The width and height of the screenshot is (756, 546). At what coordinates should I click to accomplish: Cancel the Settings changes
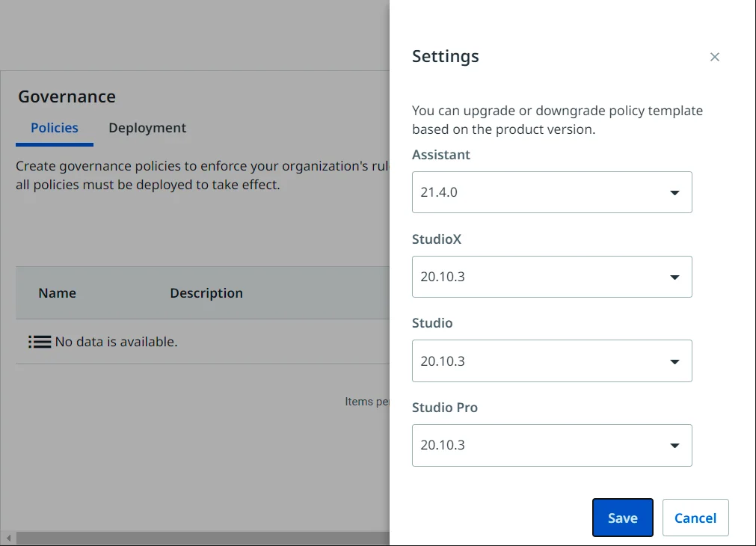coord(695,518)
